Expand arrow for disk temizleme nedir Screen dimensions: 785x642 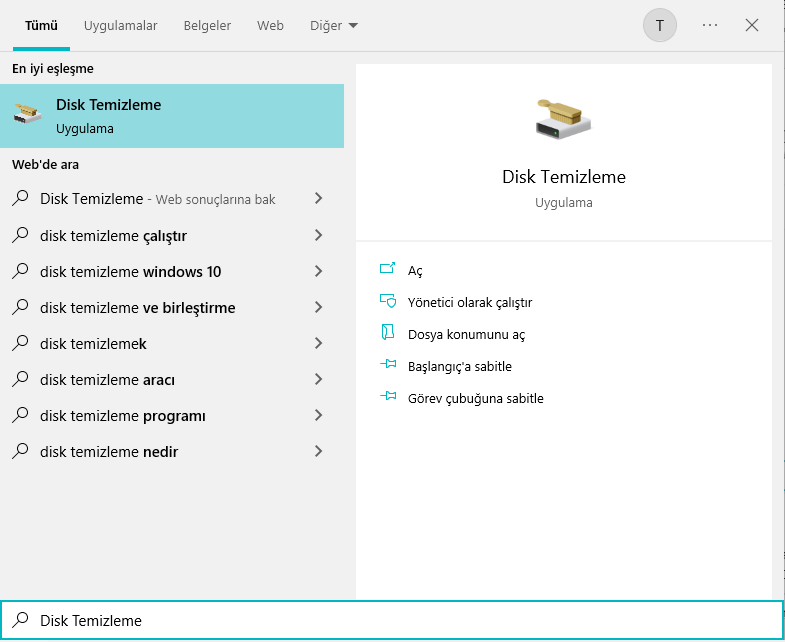click(x=318, y=452)
